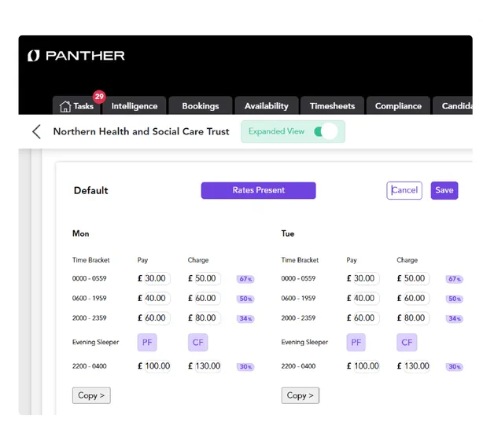Click the Default section heading

[x=91, y=191]
